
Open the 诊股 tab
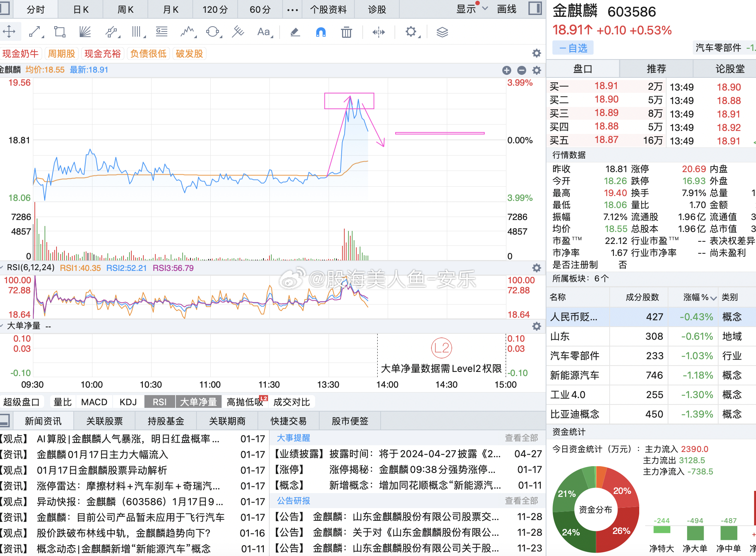coord(377,9)
